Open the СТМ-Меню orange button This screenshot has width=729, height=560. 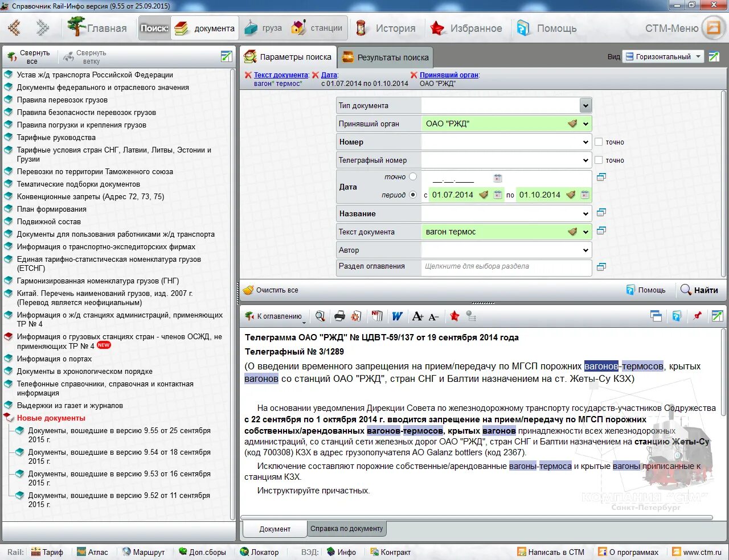click(713, 28)
